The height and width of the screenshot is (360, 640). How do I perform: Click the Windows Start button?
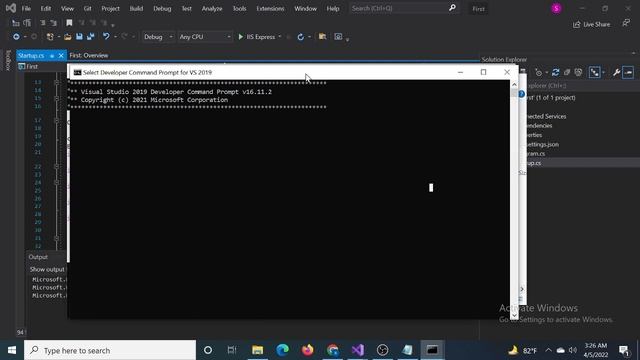pos(12,350)
